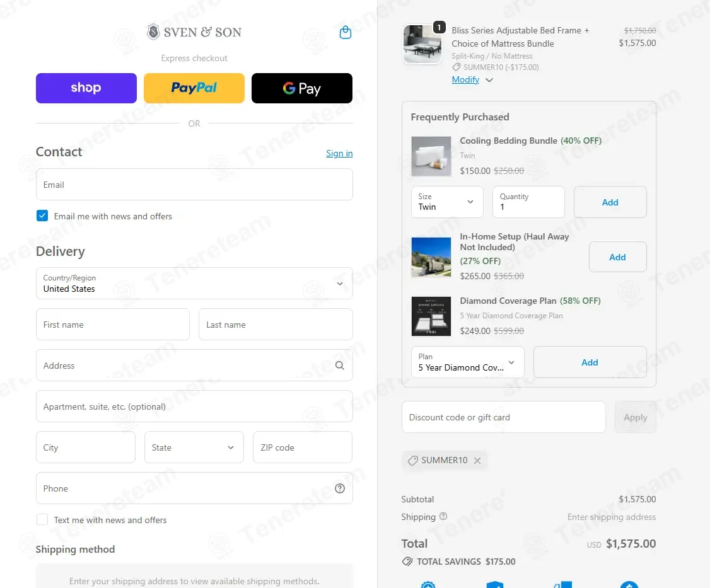Remove the SUMMER10 discount code
Image resolution: width=710 pixels, height=588 pixels.
point(477,460)
